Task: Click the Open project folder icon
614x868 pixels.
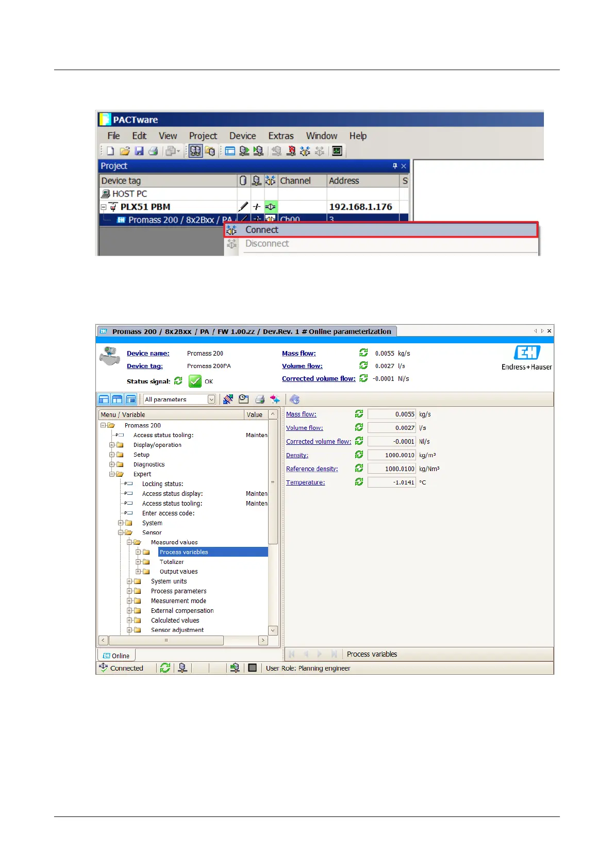Action: tap(125, 151)
